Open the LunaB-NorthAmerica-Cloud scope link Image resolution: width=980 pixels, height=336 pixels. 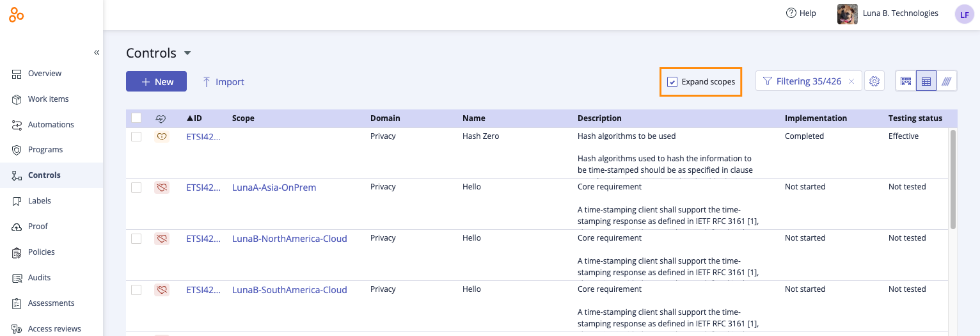[290, 239]
